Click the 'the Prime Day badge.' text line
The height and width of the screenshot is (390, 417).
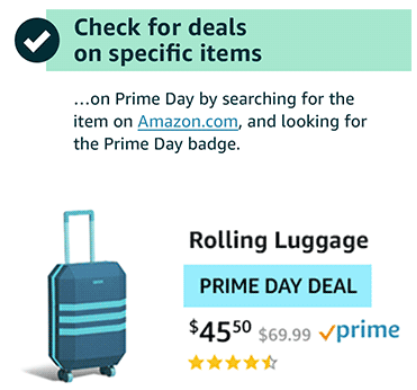pos(157,145)
